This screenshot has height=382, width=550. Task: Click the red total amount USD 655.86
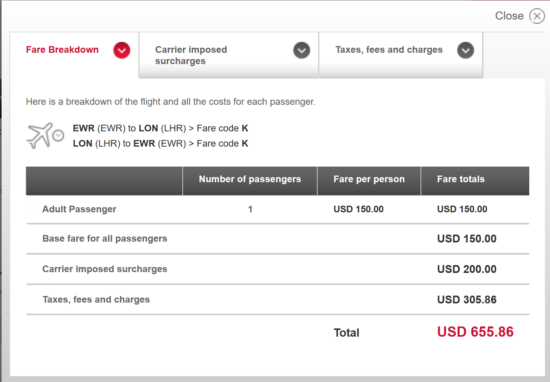coord(475,332)
